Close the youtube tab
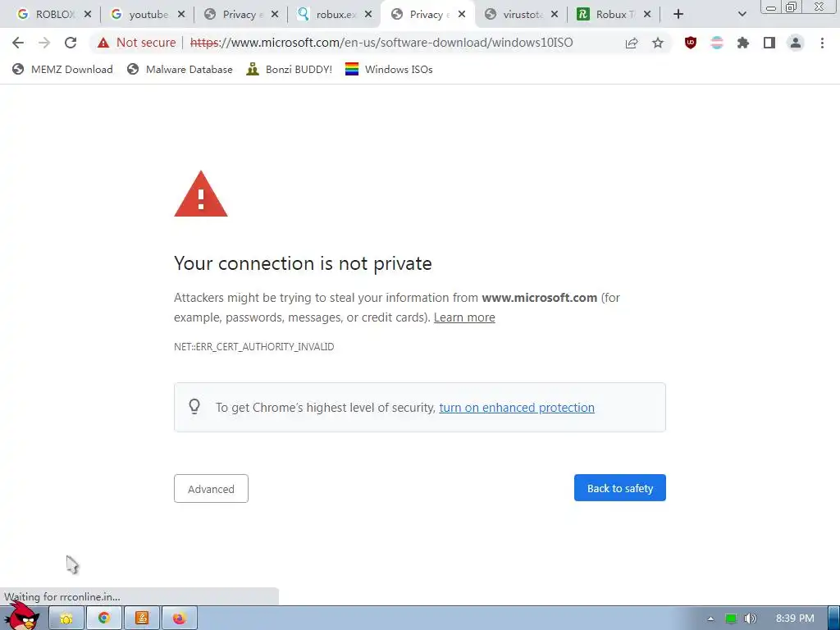The image size is (840, 630). [181, 15]
